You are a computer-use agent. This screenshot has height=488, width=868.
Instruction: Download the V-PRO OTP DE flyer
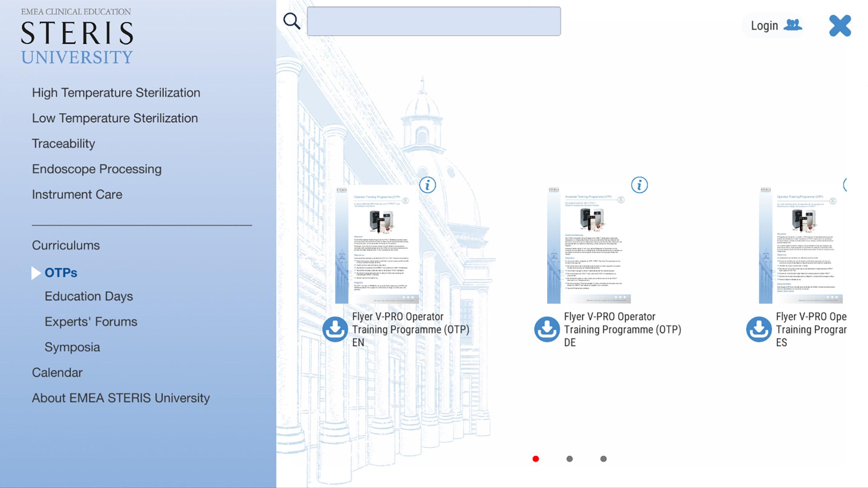pos(547,329)
